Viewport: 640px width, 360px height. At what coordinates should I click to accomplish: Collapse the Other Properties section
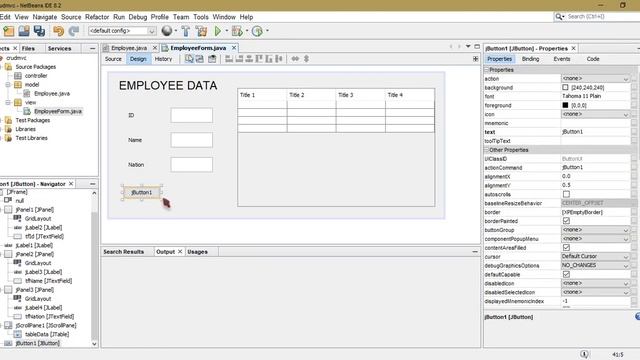coord(487,150)
